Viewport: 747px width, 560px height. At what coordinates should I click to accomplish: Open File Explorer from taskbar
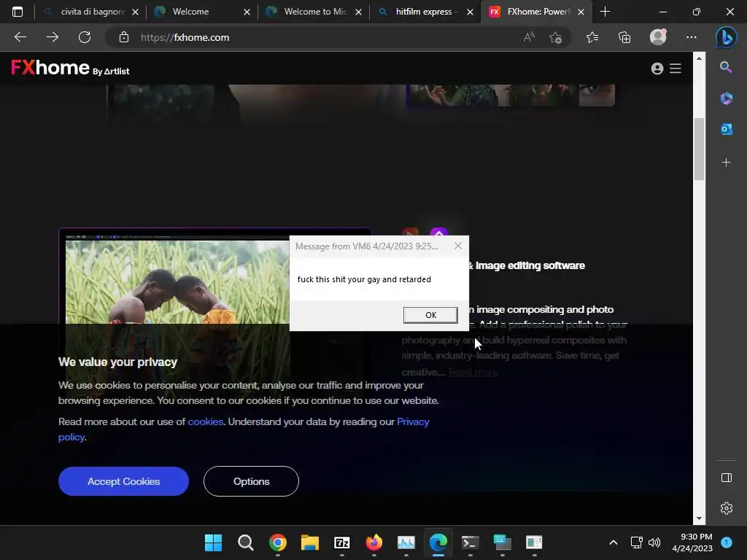[309, 542]
